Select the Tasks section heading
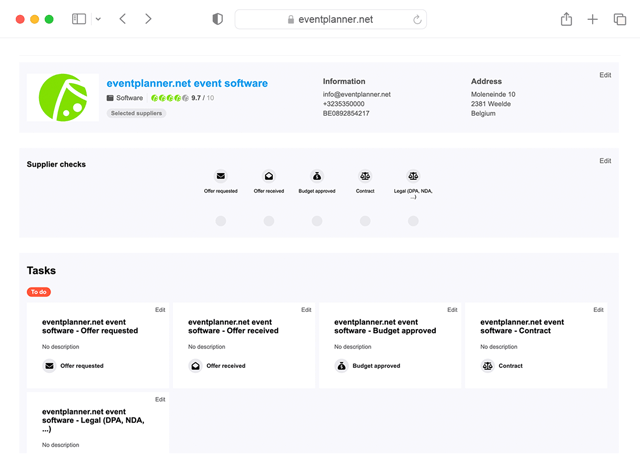This screenshot has height=459, width=640. [41, 271]
